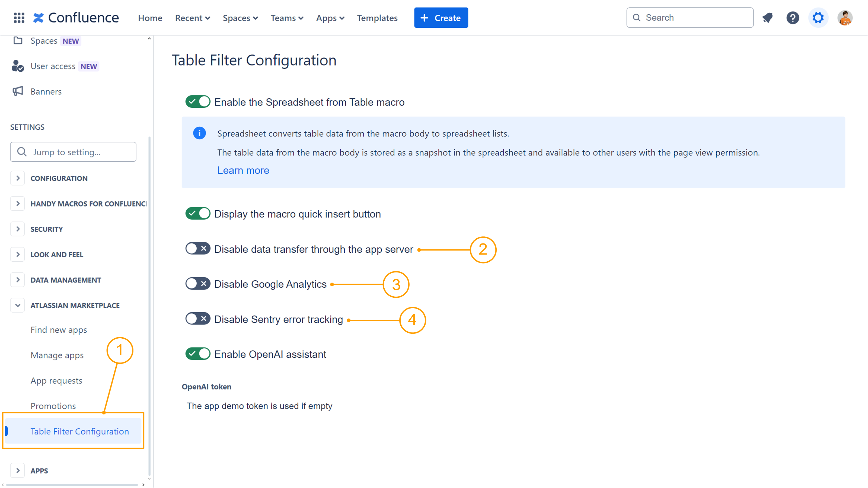The width and height of the screenshot is (868, 488).
Task: Go to Home in top navigation
Action: (x=150, y=18)
